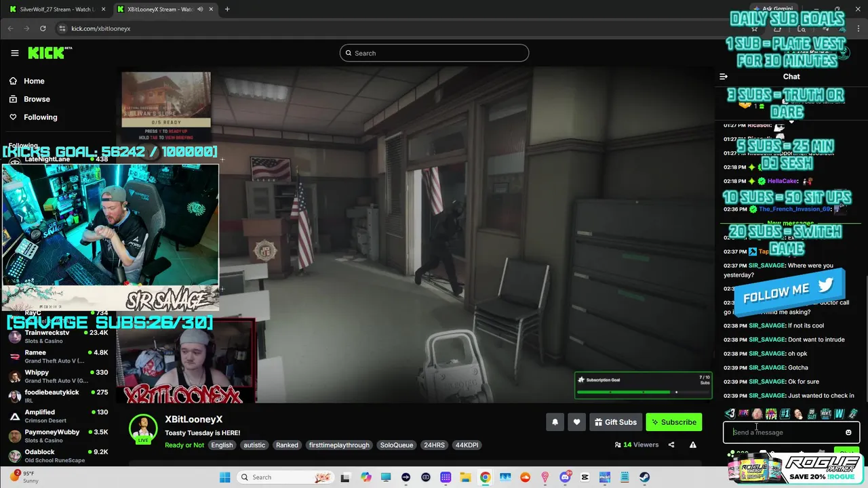This screenshot has height=488, width=868.
Task: Go to Home in the sidebar
Action: [x=34, y=81]
